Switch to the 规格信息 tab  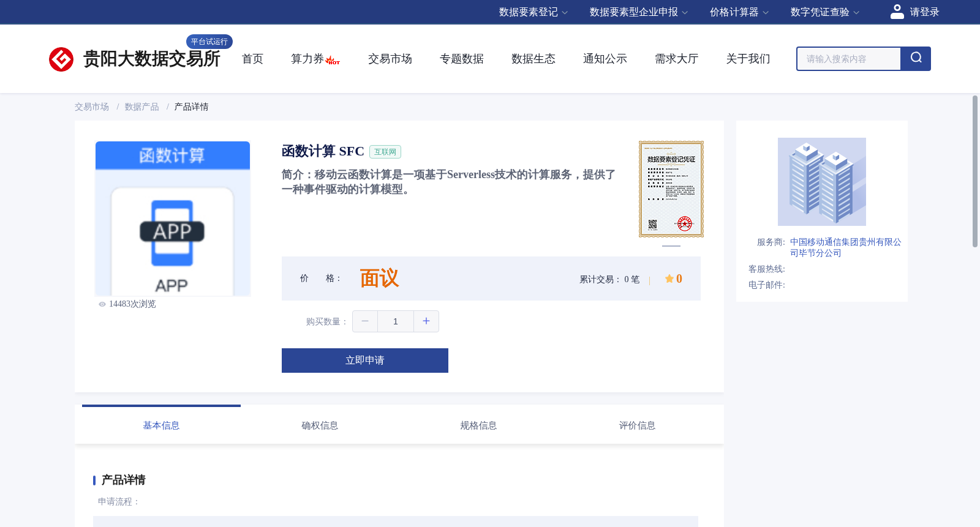(478, 425)
